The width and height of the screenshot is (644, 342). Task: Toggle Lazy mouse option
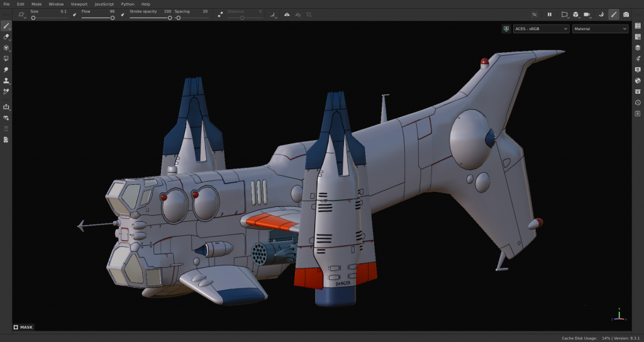[x=220, y=15]
